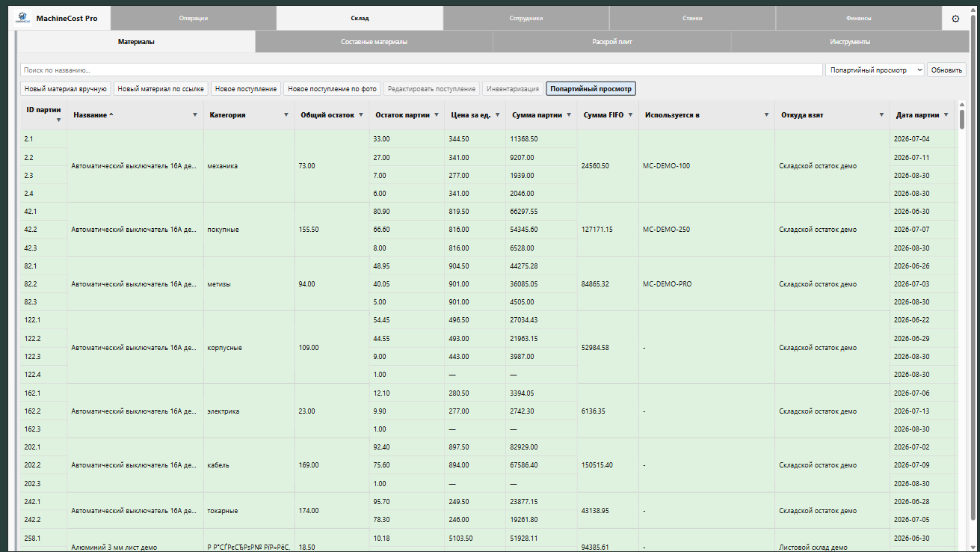Open the Инструменты sub-tab
Image resolution: width=980 pixels, height=552 pixels.
click(850, 42)
